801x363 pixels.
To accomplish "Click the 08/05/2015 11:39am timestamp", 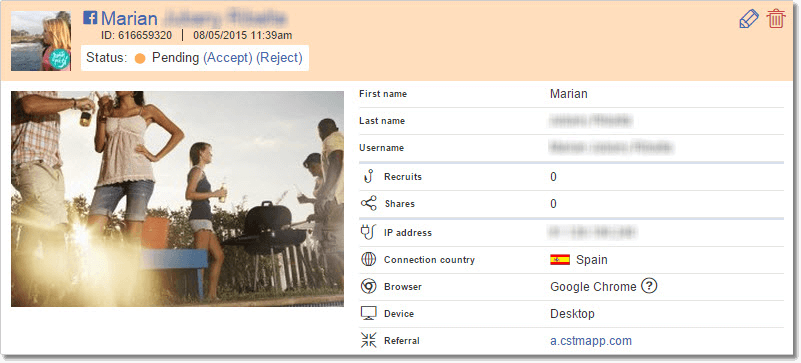I will tap(243, 35).
